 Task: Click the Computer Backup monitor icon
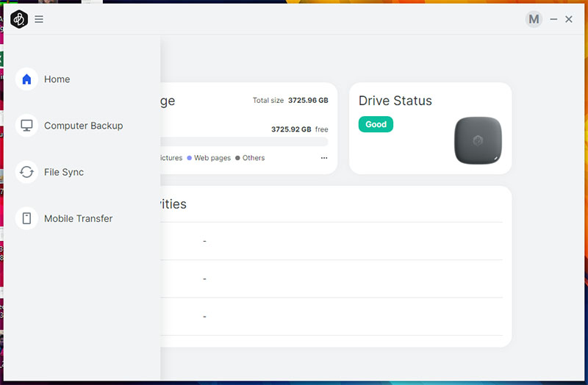[26, 126]
